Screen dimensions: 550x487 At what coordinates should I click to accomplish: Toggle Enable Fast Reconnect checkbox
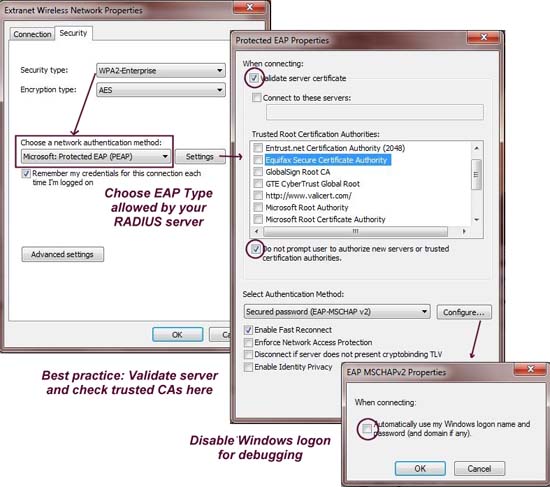(x=248, y=330)
